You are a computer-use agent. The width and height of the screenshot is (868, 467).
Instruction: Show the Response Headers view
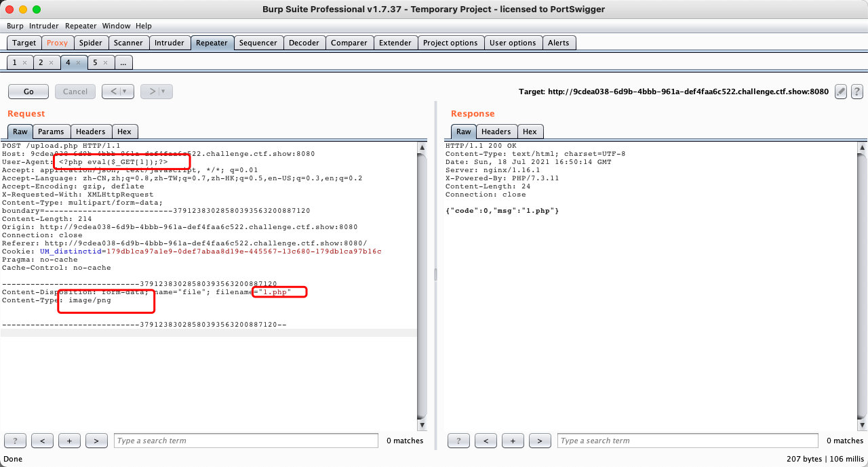click(x=496, y=131)
